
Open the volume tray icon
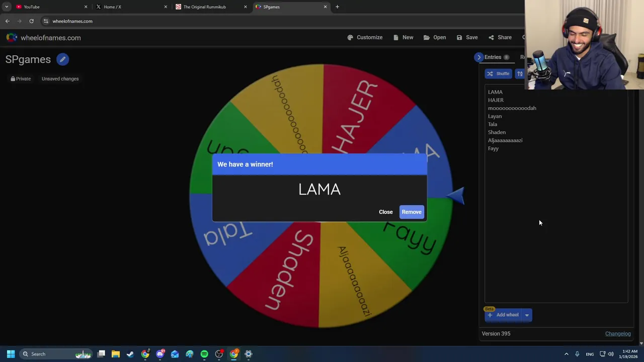click(611, 354)
